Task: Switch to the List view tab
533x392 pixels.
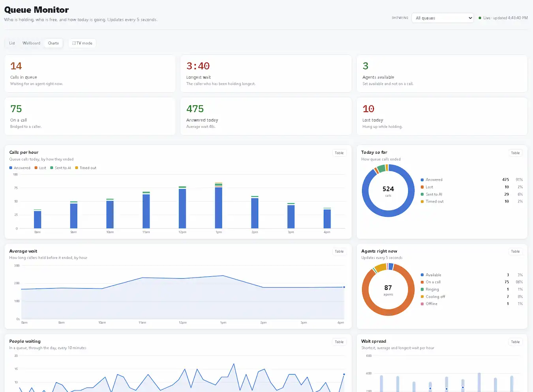Action: click(x=12, y=43)
